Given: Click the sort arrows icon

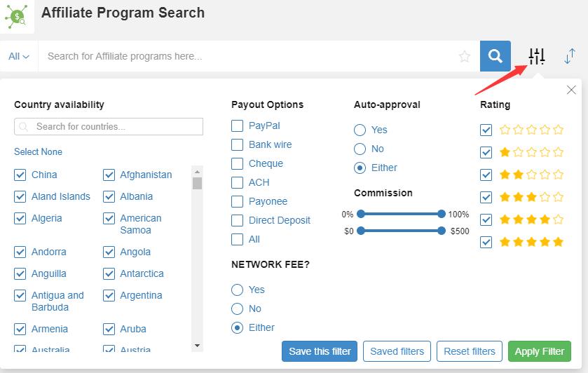Looking at the screenshot, I should pos(570,57).
